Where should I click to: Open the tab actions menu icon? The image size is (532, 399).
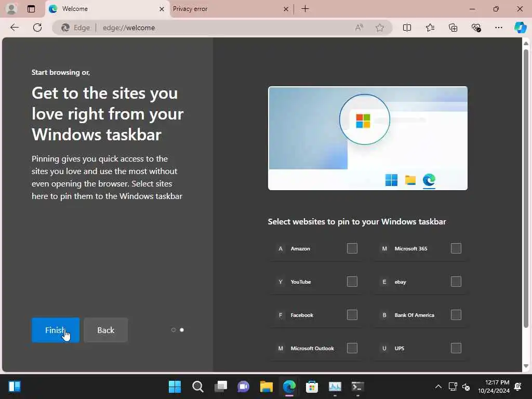click(31, 9)
